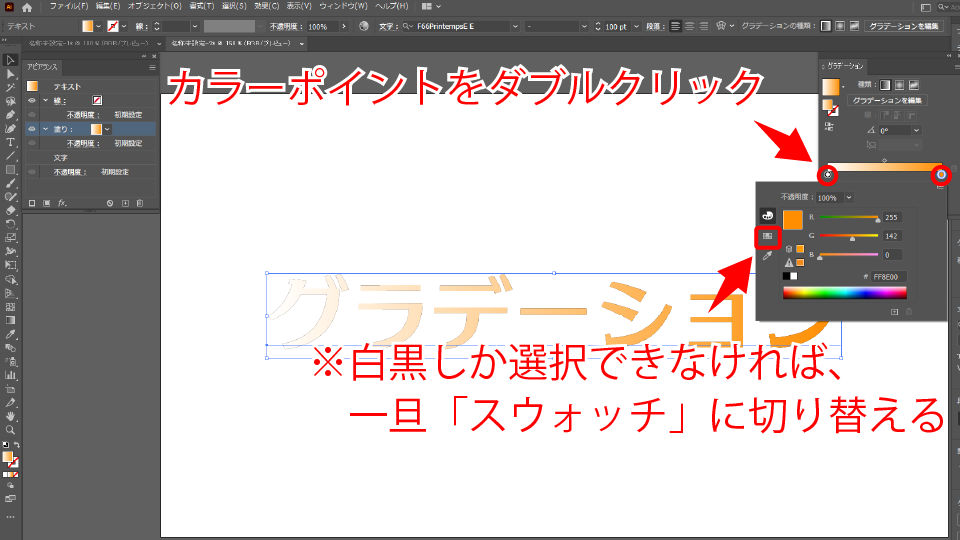The height and width of the screenshot is (540, 960).
Task: Collapse the 線 stroke row in the Appearance panel
Action: click(45, 100)
